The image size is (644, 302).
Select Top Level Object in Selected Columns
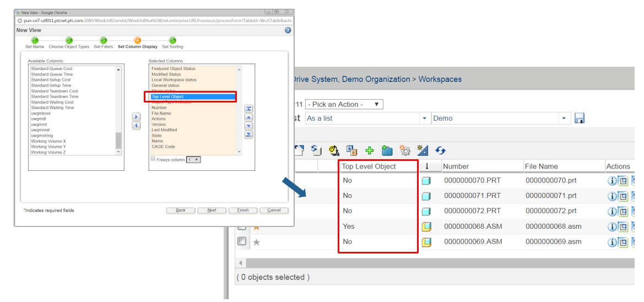tap(193, 96)
